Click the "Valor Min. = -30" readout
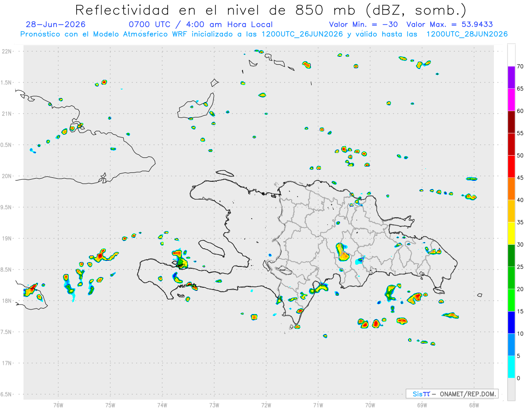Screen dimensions: 532x411 364,24
